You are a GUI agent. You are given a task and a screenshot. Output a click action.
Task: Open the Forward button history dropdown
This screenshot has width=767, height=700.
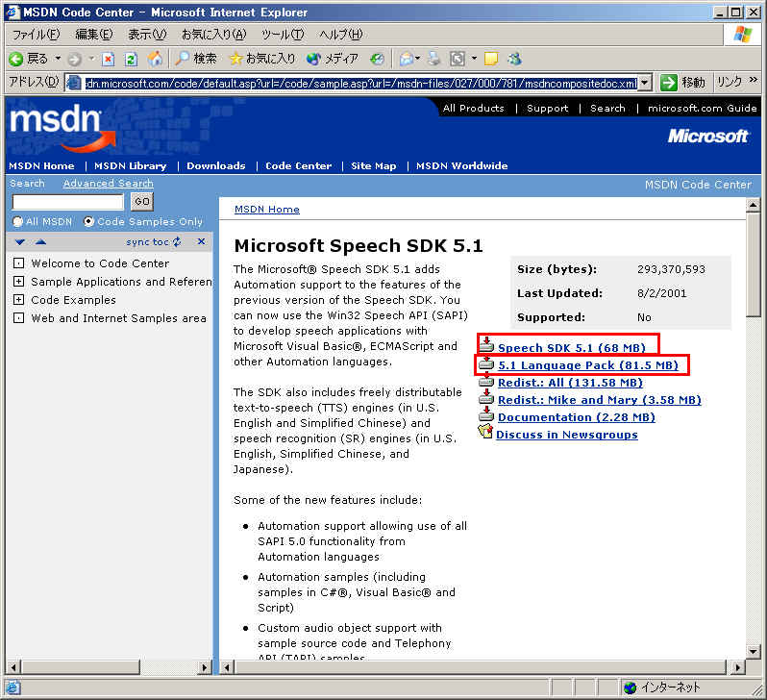point(91,59)
